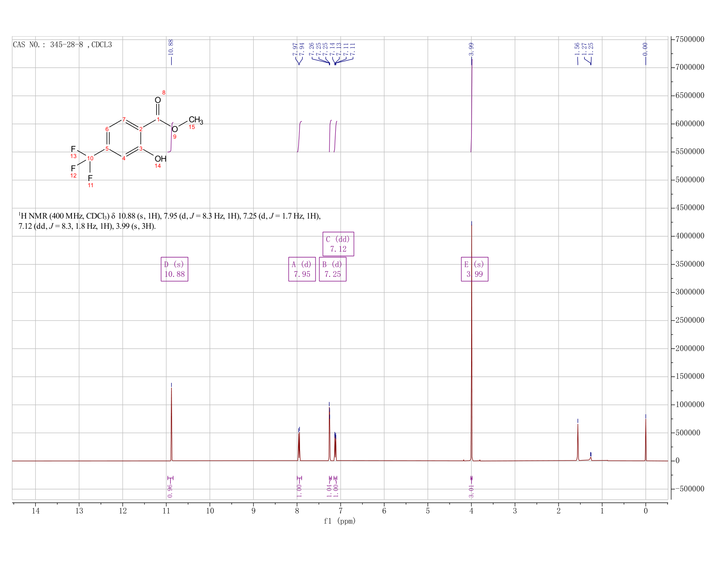Click the 10.88 peak label at top
Viewport: 728px width, 563px height.
click(x=171, y=47)
